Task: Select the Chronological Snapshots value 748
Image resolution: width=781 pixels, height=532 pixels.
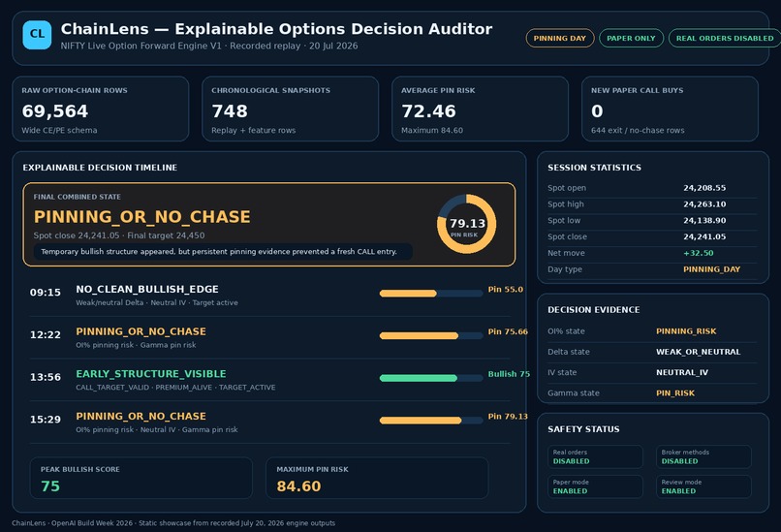Action: [229, 111]
